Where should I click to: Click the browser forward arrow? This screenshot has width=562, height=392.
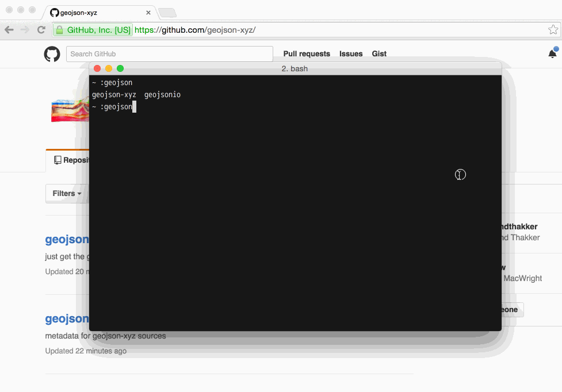[25, 30]
